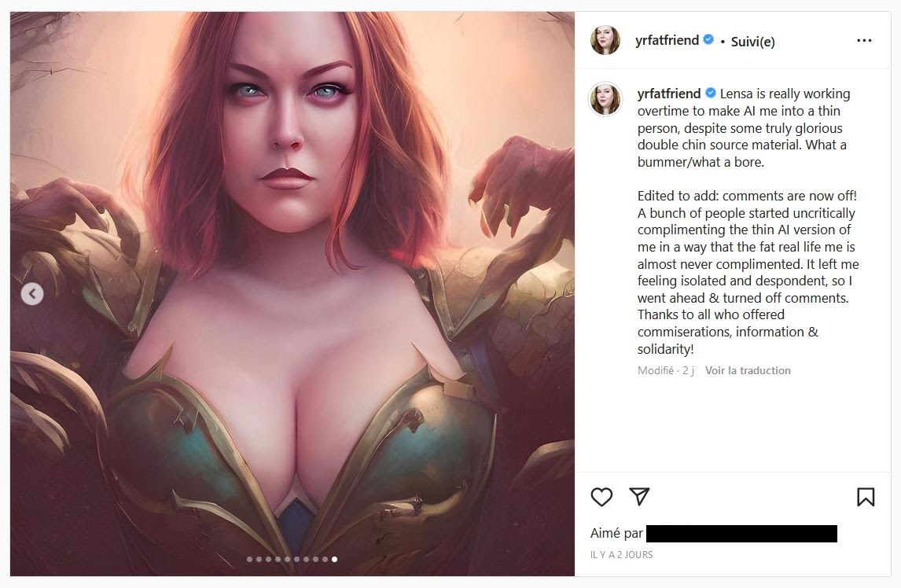Save the post with the bookmark icon

tap(866, 497)
